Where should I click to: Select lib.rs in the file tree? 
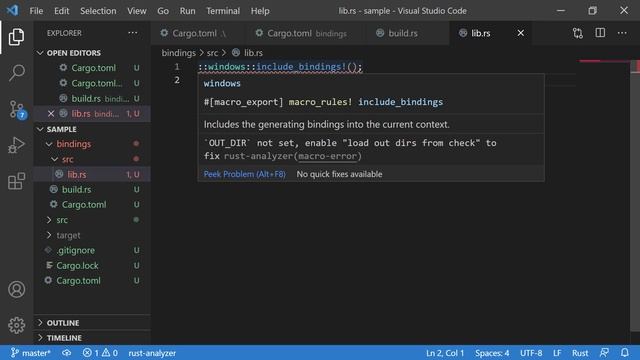pyautogui.click(x=92, y=175)
